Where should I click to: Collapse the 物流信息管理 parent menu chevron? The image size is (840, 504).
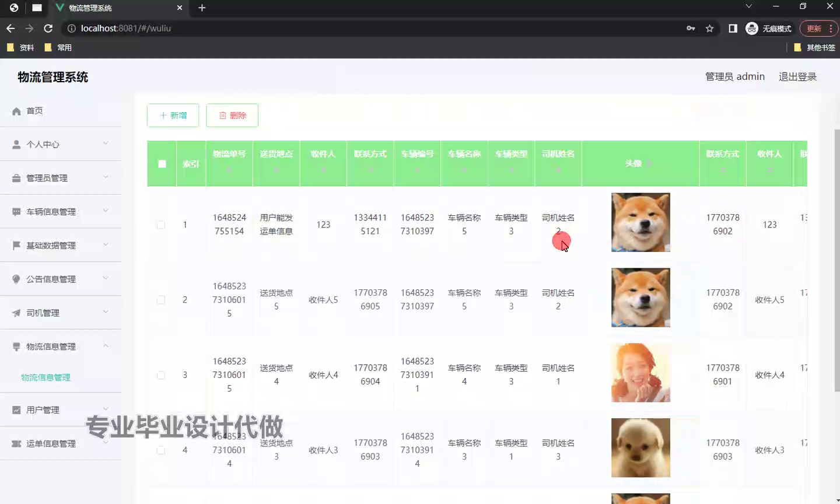(x=106, y=346)
